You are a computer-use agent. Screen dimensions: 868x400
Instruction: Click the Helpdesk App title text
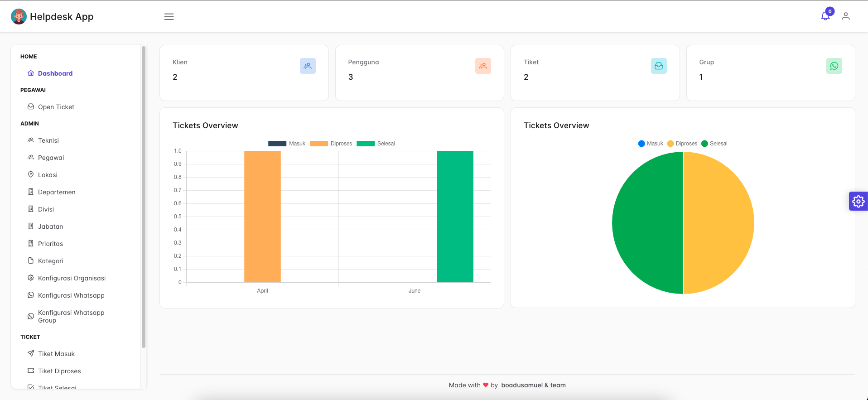click(x=62, y=17)
